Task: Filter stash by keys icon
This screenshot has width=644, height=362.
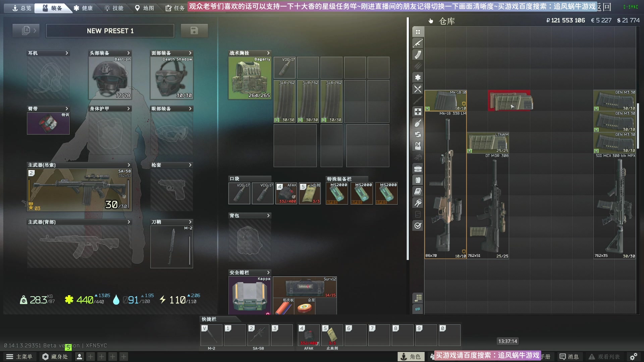Action: [x=418, y=203]
